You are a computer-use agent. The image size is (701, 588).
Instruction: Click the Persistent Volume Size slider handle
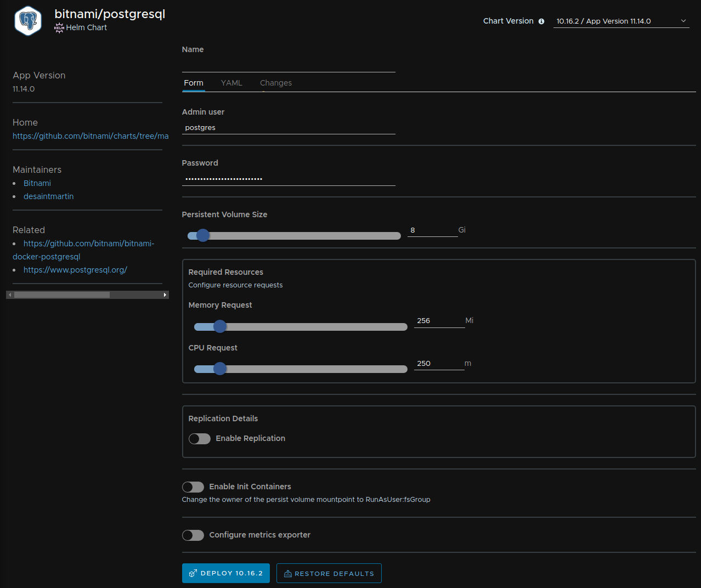tap(203, 235)
